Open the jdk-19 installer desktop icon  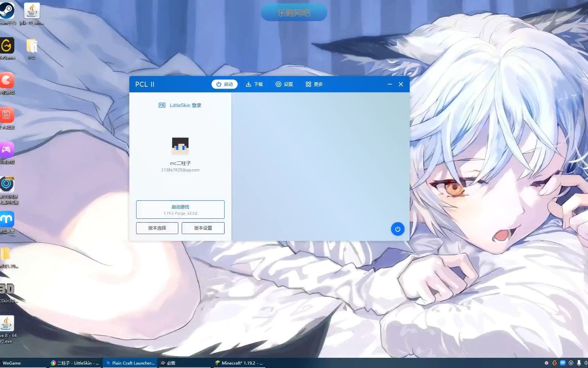[x=32, y=14]
